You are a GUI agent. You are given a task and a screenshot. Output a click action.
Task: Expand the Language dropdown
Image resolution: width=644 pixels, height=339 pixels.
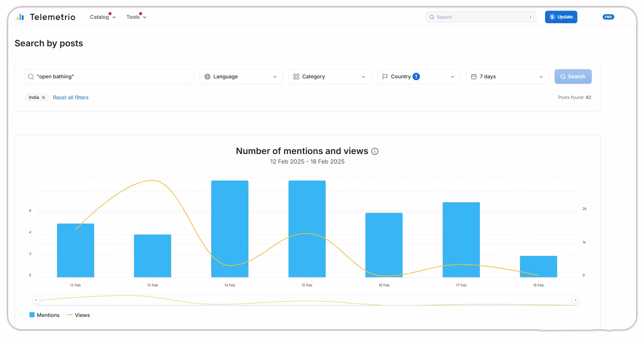[241, 76]
